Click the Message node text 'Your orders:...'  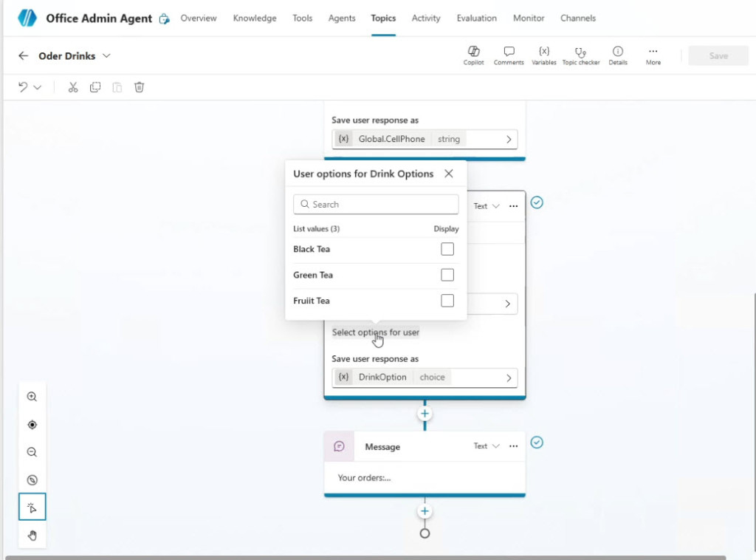364,478
